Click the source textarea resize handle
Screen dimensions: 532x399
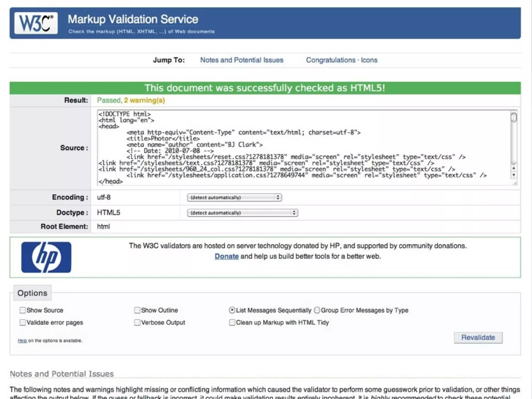[515, 183]
